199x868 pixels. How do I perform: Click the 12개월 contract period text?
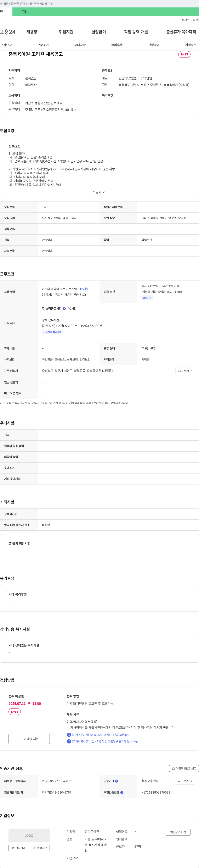(x=84, y=289)
